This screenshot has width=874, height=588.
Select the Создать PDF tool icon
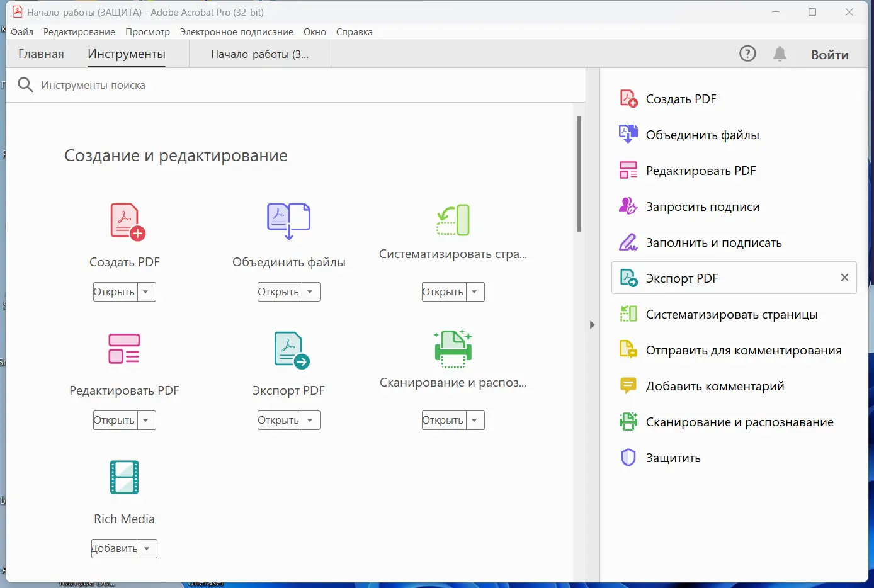click(x=124, y=221)
